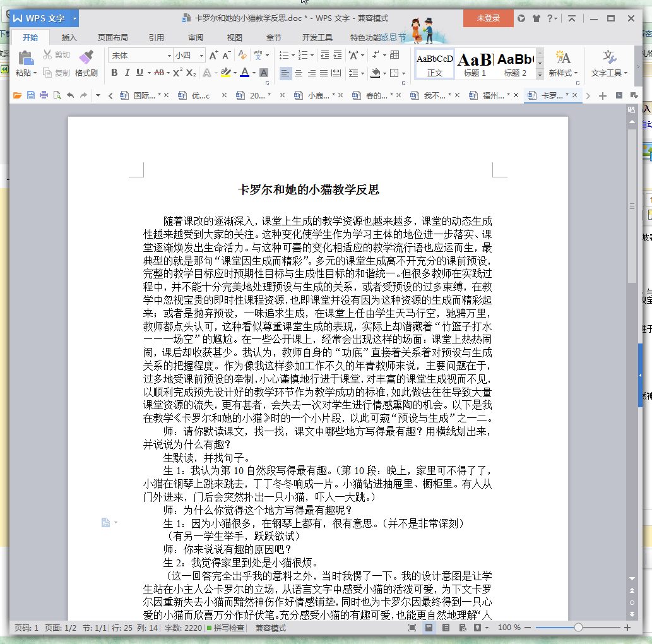Click the undo arrow icon
This screenshot has height=644, width=652.
(70, 96)
